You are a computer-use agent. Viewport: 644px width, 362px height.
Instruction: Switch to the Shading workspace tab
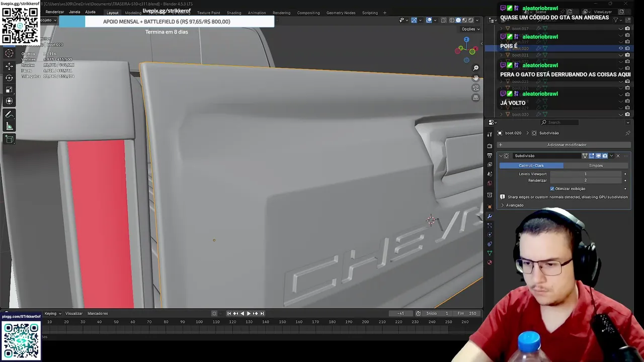(234, 13)
